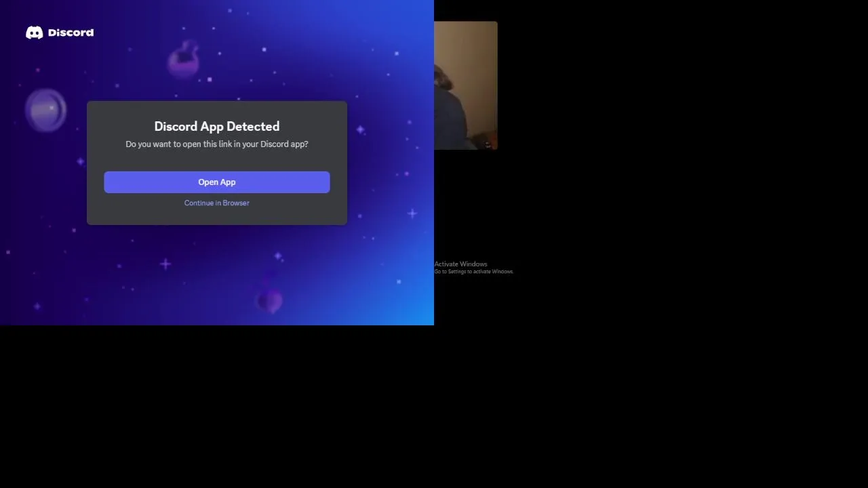This screenshot has width=868, height=488.
Task: Click the 'Discord App Detected' heading
Action: tap(217, 127)
